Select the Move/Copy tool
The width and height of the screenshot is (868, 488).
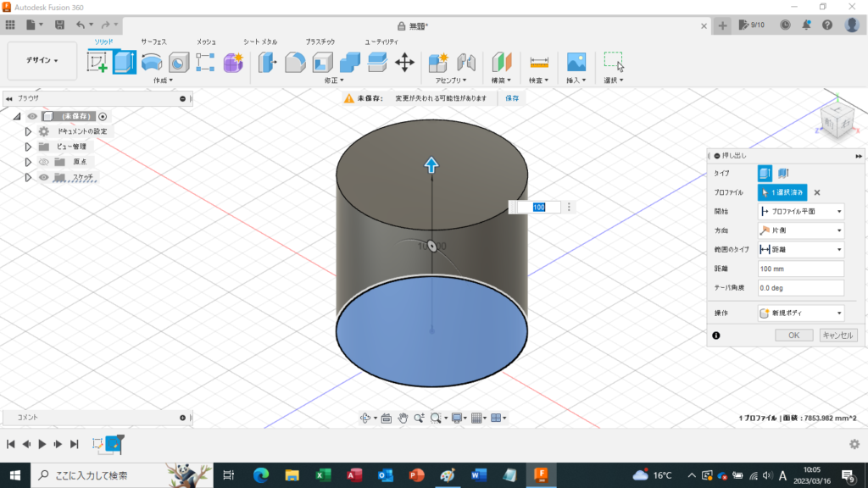pos(404,62)
